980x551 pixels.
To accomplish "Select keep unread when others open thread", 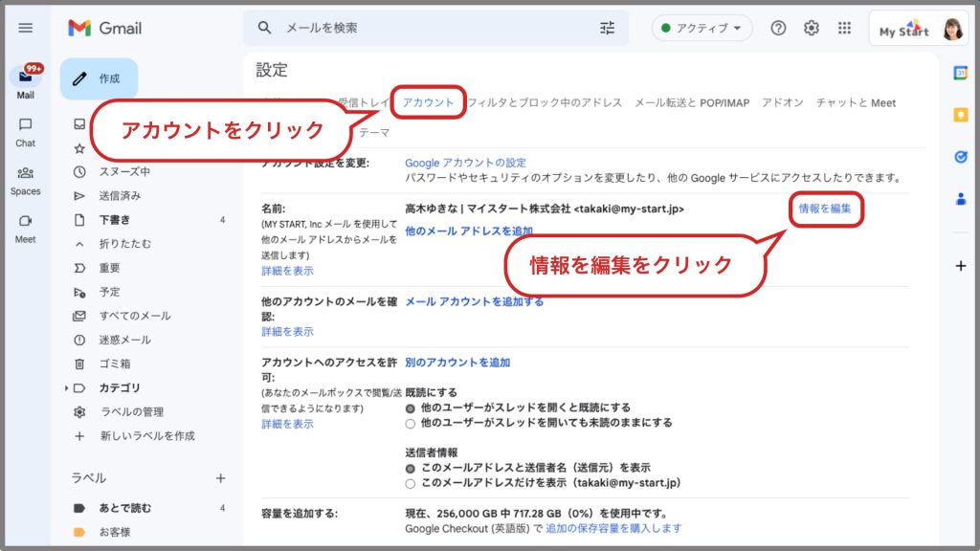I will pyautogui.click(x=411, y=423).
